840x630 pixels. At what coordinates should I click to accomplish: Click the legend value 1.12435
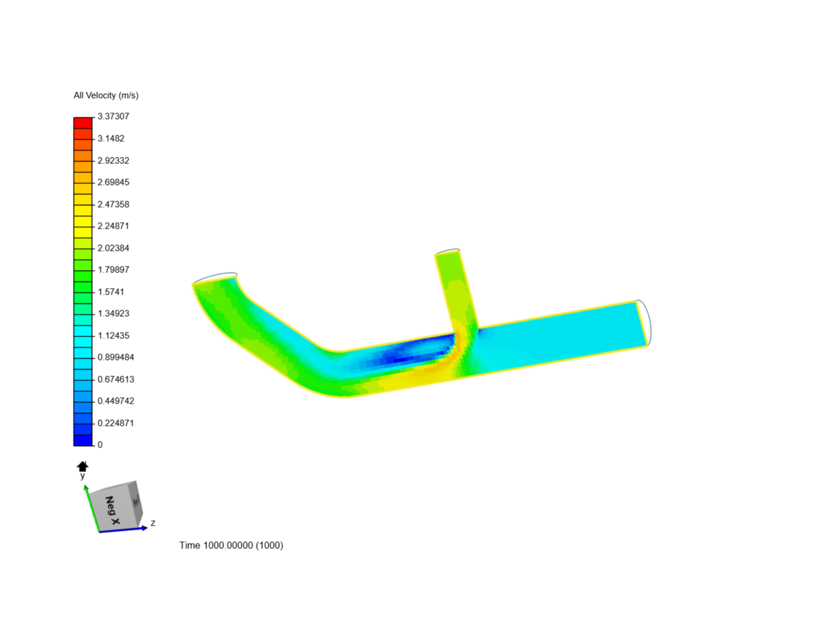tap(113, 335)
